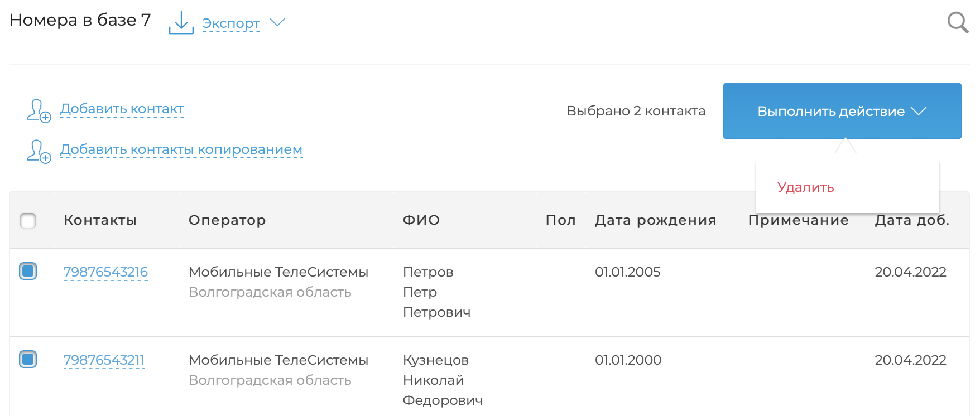
Task: Uncheck the checkbox for contact 79876543216
Action: (28, 272)
